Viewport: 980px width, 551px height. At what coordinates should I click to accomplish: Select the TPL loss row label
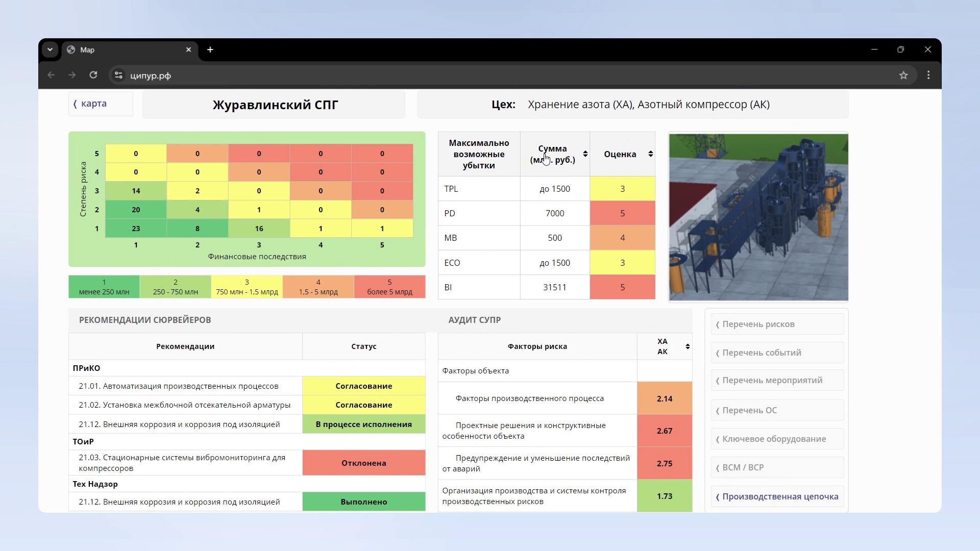pyautogui.click(x=451, y=189)
